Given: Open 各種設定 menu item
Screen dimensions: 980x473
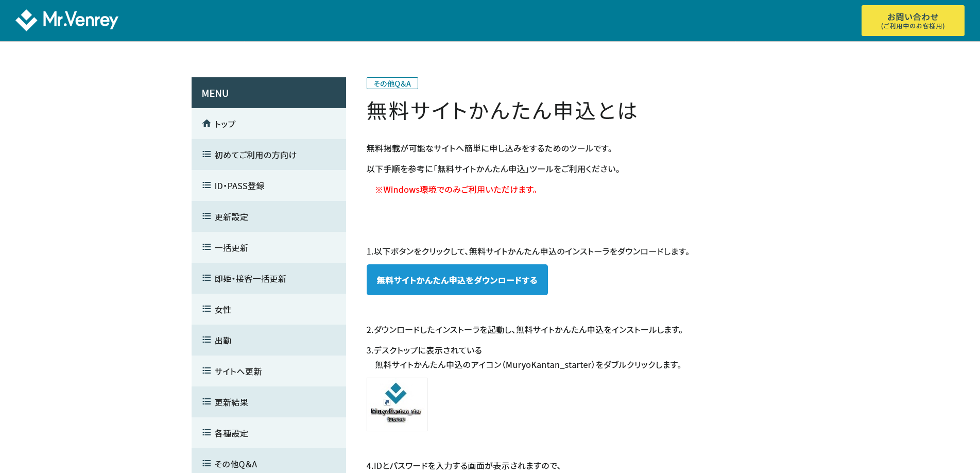Looking at the screenshot, I should (269, 433).
